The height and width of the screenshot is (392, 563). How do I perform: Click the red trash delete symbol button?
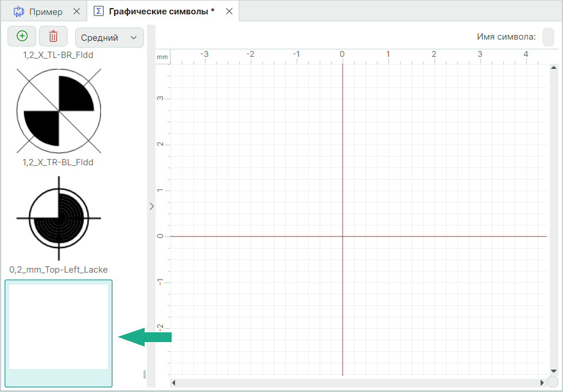[x=53, y=36]
